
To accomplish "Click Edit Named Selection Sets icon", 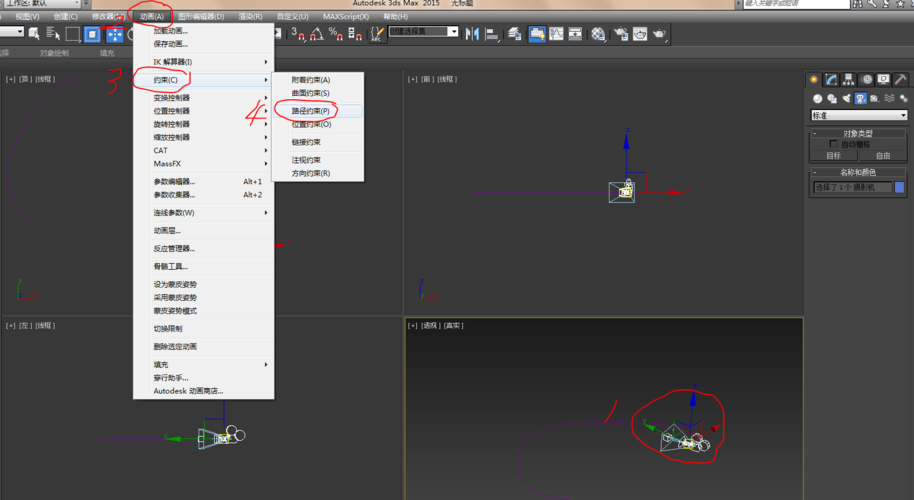I will coord(377,34).
